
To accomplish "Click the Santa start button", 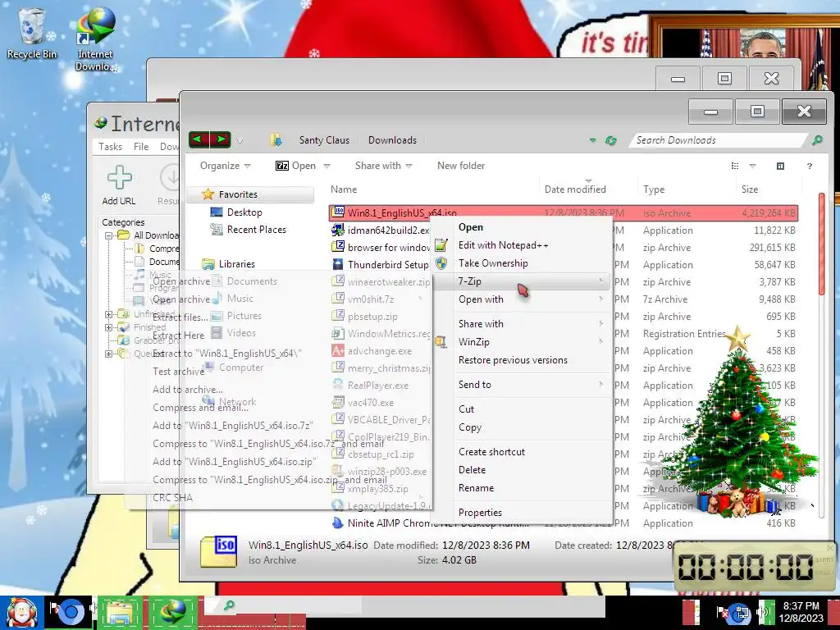I will (x=21, y=613).
